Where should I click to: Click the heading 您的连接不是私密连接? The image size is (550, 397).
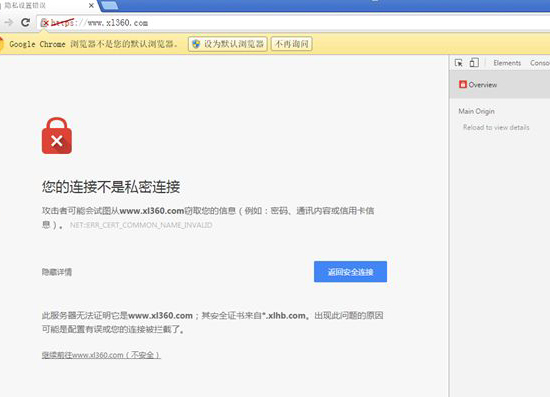coord(111,187)
